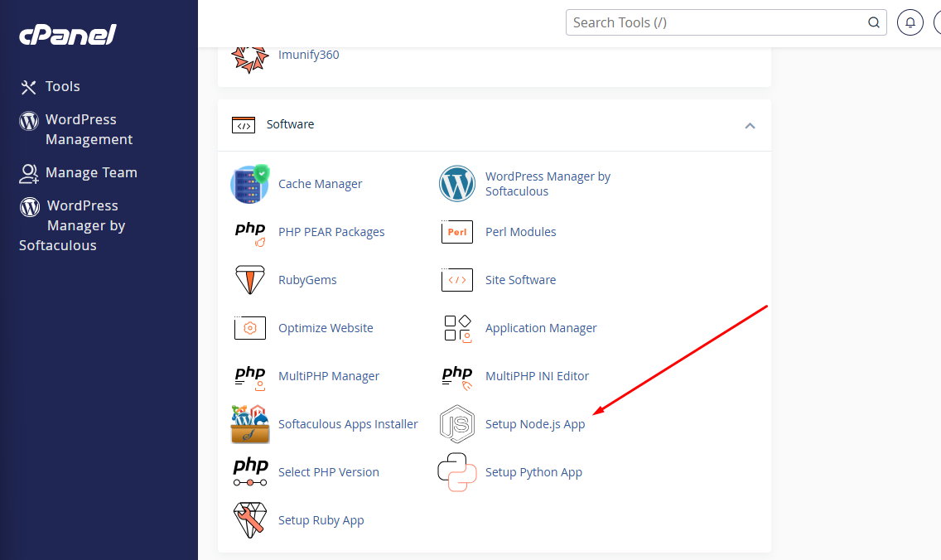Click the Software section code icon

click(243, 125)
